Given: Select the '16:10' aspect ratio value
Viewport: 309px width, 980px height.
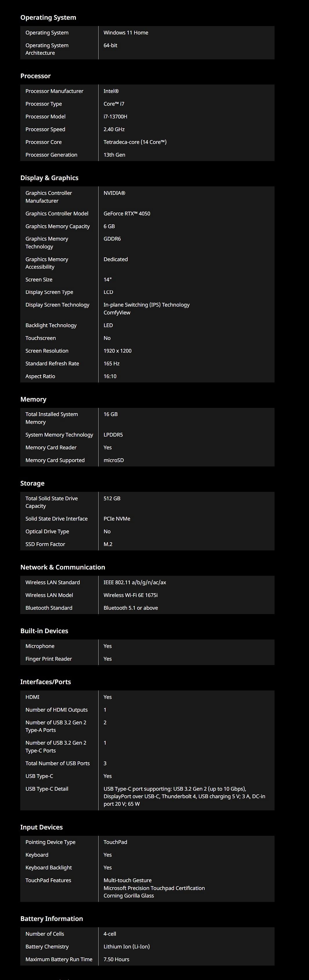Looking at the screenshot, I should (x=110, y=376).
